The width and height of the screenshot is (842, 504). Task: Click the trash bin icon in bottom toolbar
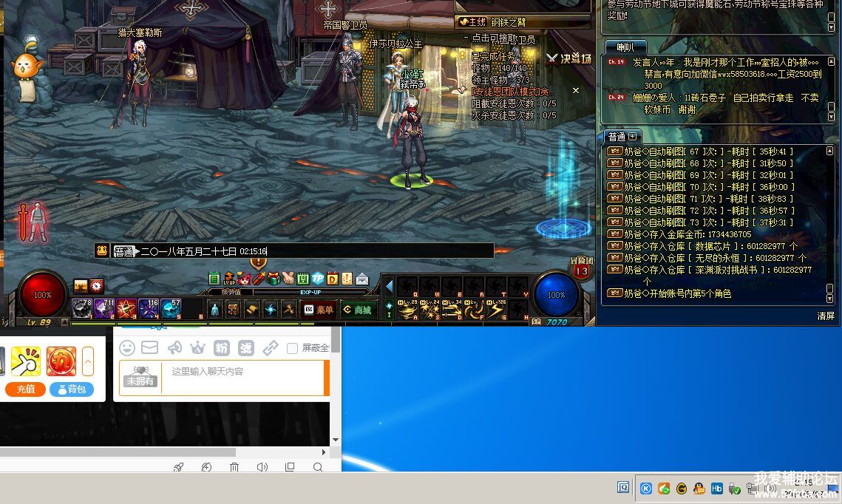point(234,467)
